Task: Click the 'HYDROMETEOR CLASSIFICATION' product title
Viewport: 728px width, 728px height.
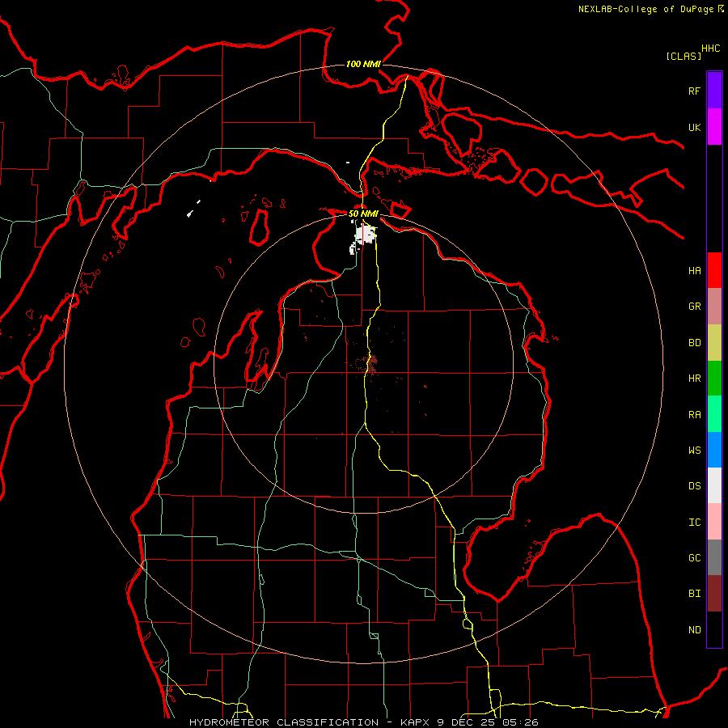Action: click(x=284, y=722)
